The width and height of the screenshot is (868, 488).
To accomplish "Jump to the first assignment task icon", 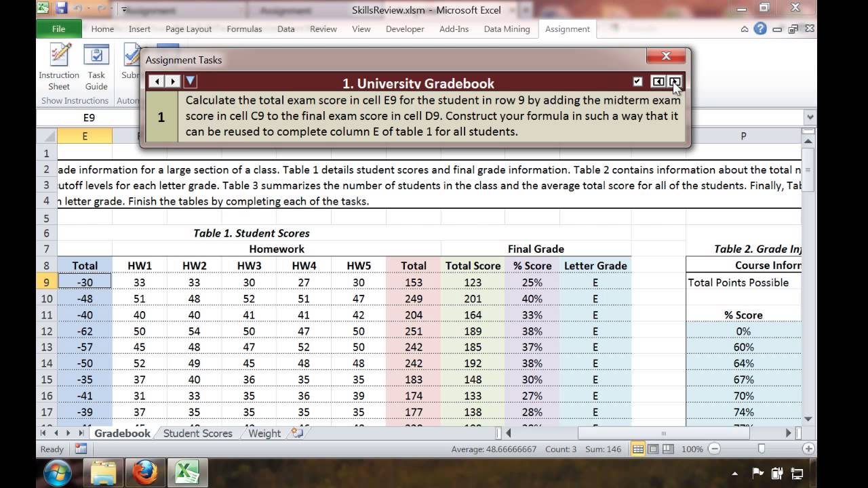I will coord(658,81).
